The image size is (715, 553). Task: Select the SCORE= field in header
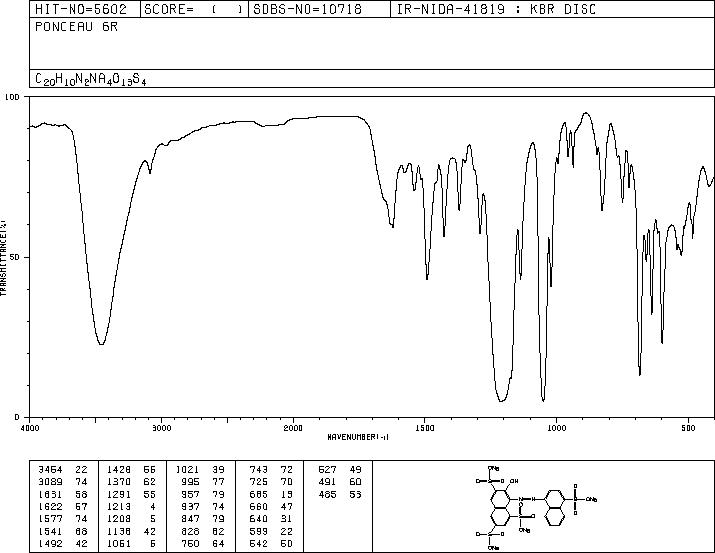coord(194,9)
